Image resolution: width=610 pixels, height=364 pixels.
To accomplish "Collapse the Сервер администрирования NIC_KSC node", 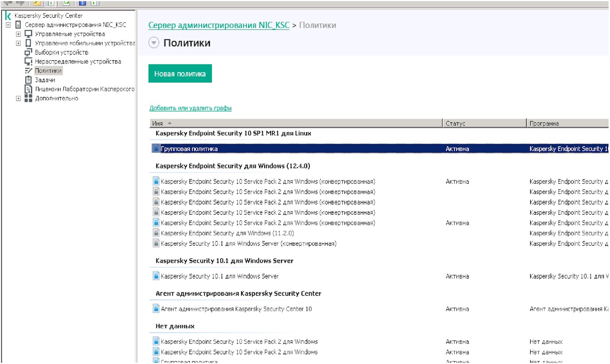I will [x=8, y=25].
